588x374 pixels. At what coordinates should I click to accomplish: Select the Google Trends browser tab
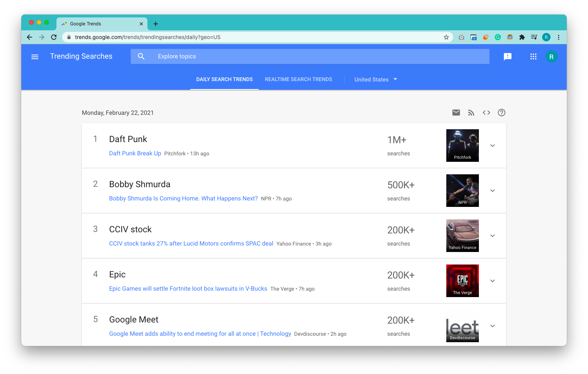coord(102,24)
